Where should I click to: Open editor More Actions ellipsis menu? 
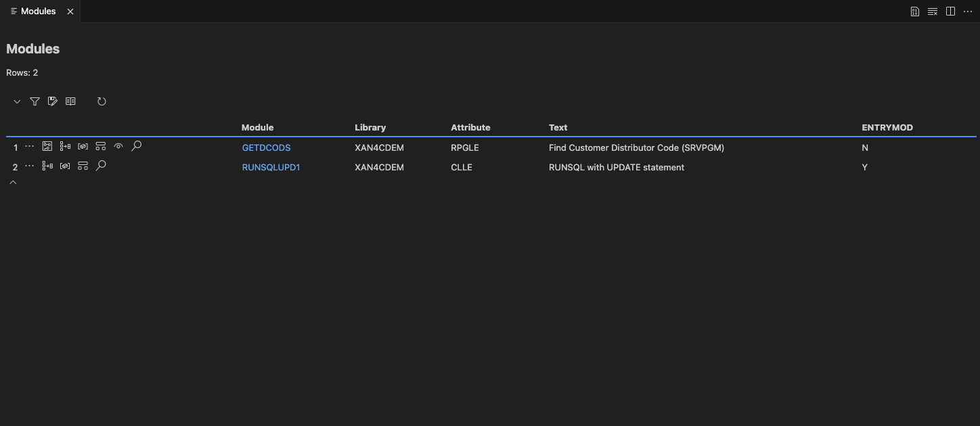point(967,11)
